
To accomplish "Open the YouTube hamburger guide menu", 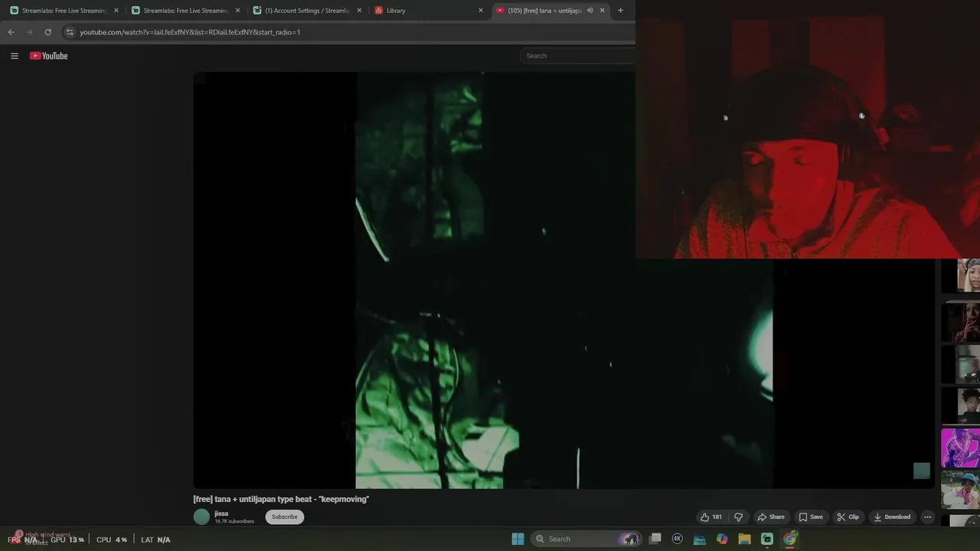I will tap(14, 56).
